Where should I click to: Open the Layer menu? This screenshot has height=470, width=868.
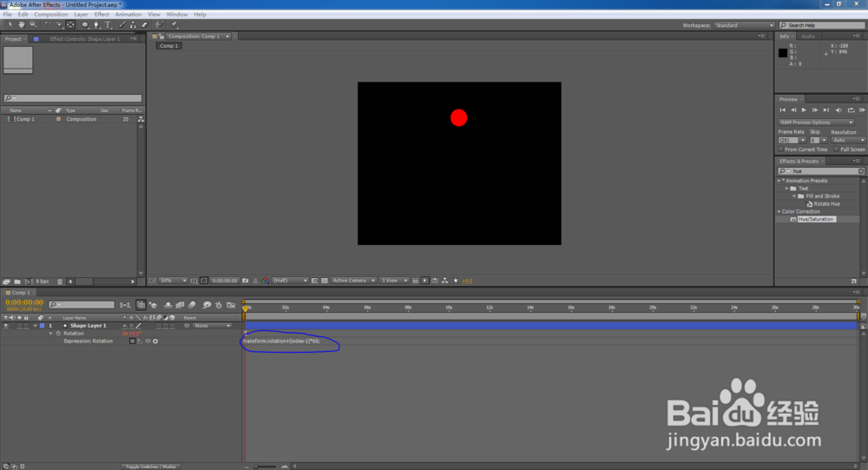pyautogui.click(x=81, y=15)
